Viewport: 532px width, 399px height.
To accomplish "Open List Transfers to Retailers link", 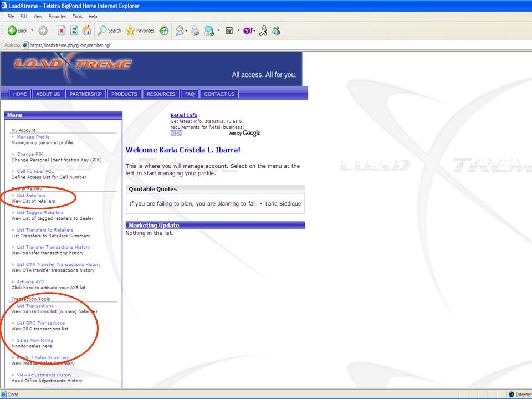I will (x=45, y=230).
